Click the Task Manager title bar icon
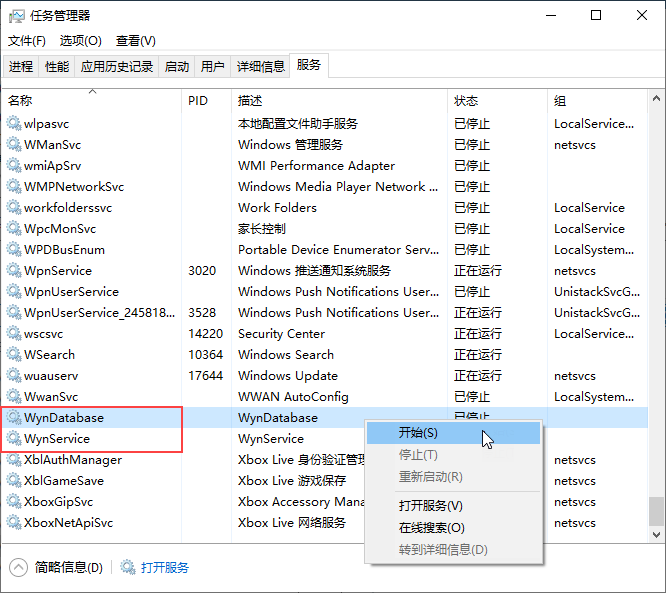Viewport: 666px width, 593px height. 17,16
